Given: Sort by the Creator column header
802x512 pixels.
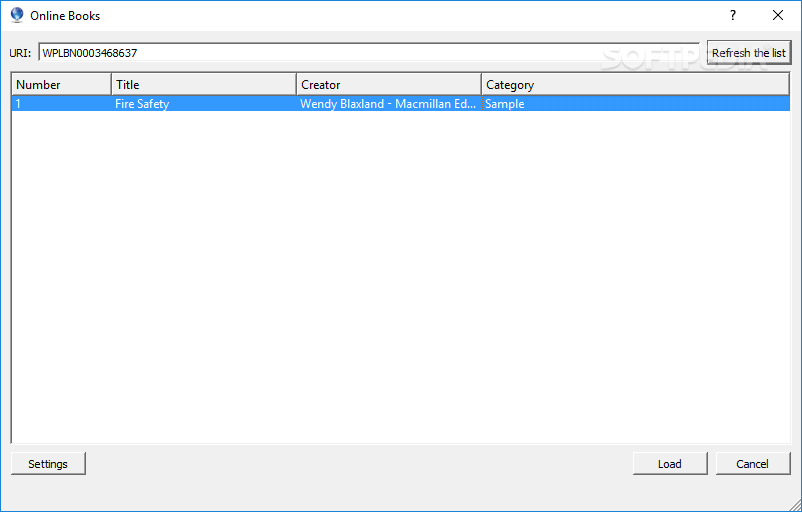Looking at the screenshot, I should pyautogui.click(x=389, y=84).
